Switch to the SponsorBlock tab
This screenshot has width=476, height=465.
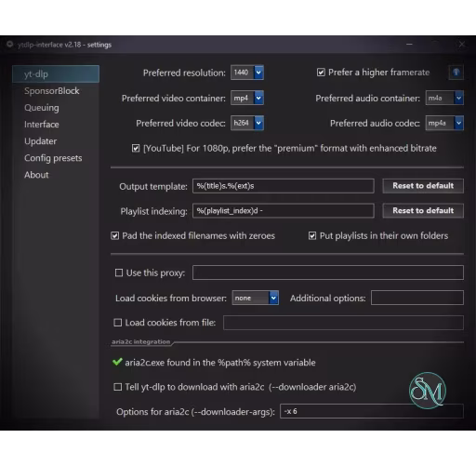click(x=56, y=91)
